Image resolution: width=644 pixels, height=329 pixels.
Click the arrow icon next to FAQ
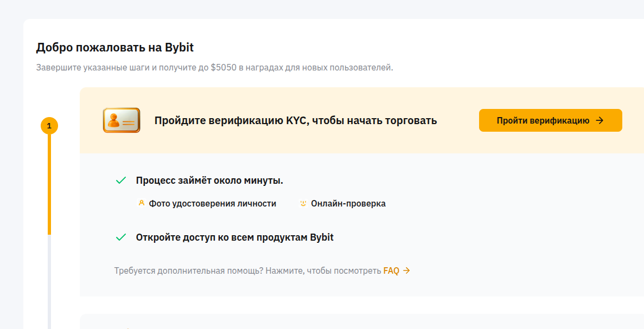tap(406, 271)
